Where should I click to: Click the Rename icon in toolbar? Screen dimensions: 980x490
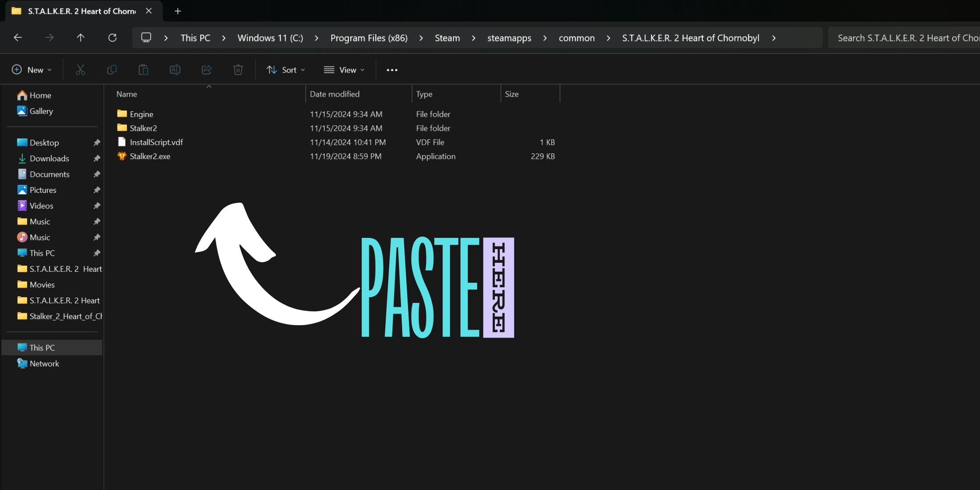tap(175, 70)
